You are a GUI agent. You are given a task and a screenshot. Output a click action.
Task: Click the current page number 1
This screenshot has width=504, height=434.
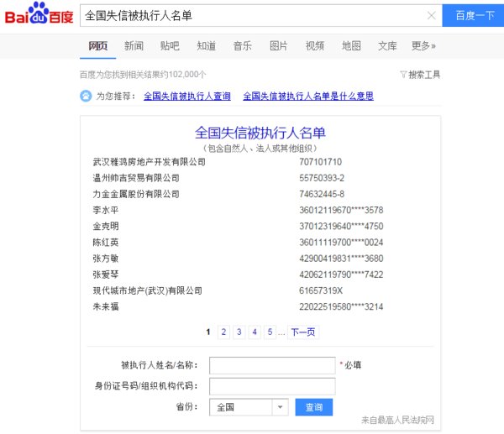[x=208, y=332]
